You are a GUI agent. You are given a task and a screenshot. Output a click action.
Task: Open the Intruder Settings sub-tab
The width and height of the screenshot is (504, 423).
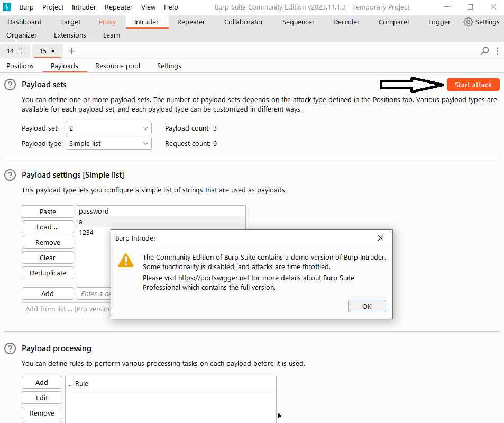(x=169, y=66)
